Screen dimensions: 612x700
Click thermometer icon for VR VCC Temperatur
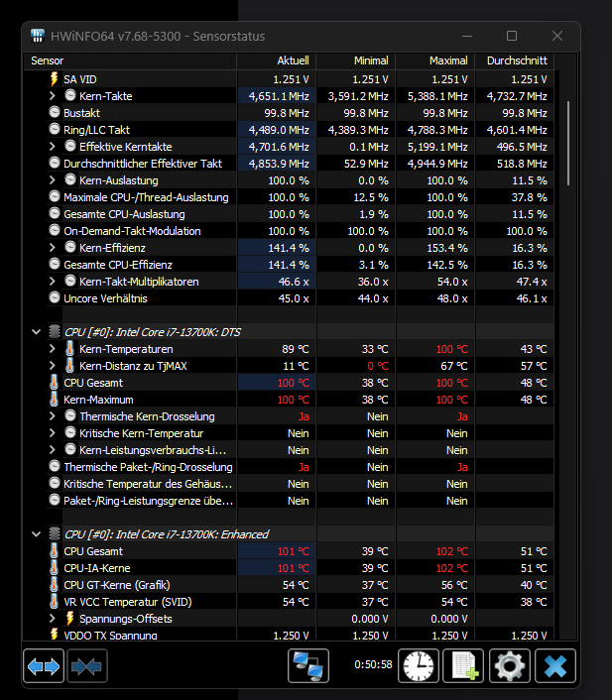tap(54, 602)
